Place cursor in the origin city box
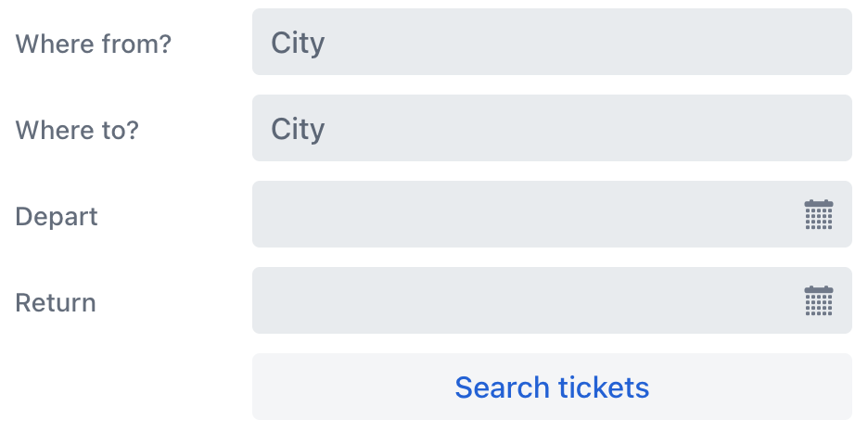868x432 pixels. click(x=551, y=43)
